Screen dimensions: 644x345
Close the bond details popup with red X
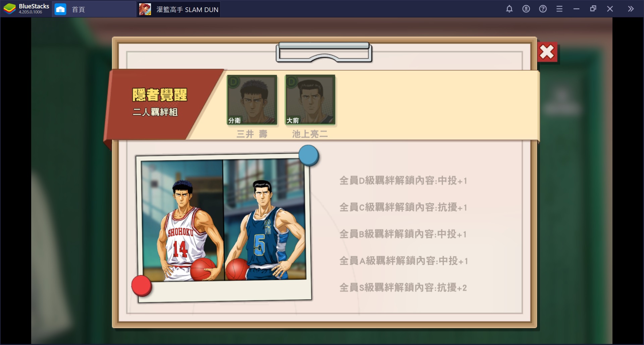pos(547,52)
